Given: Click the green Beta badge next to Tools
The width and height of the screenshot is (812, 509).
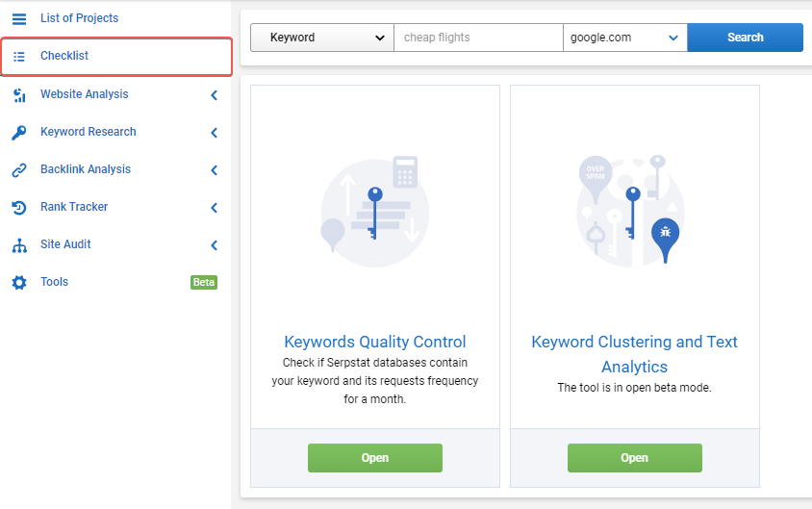Looking at the screenshot, I should click(204, 282).
